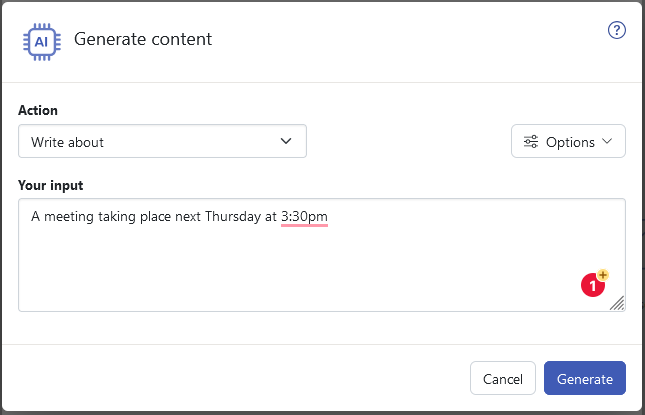Click the Action field label
Viewport: 645px width, 415px height.
coord(38,110)
